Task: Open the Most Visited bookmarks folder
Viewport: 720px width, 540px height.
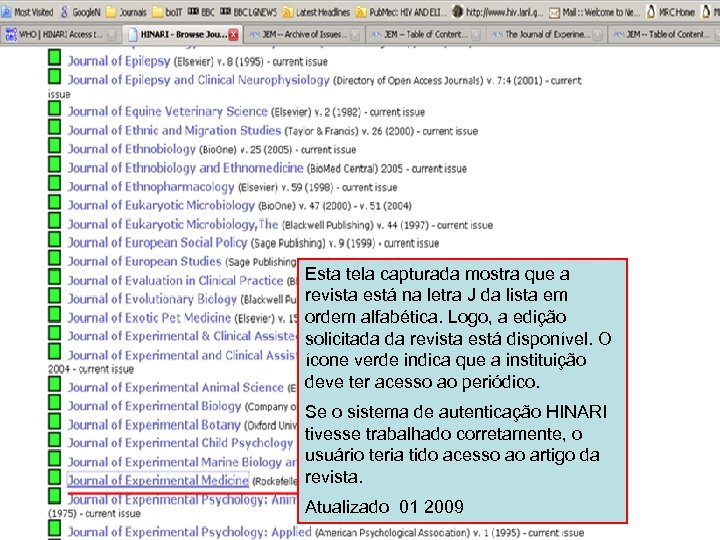Action: click(28, 12)
